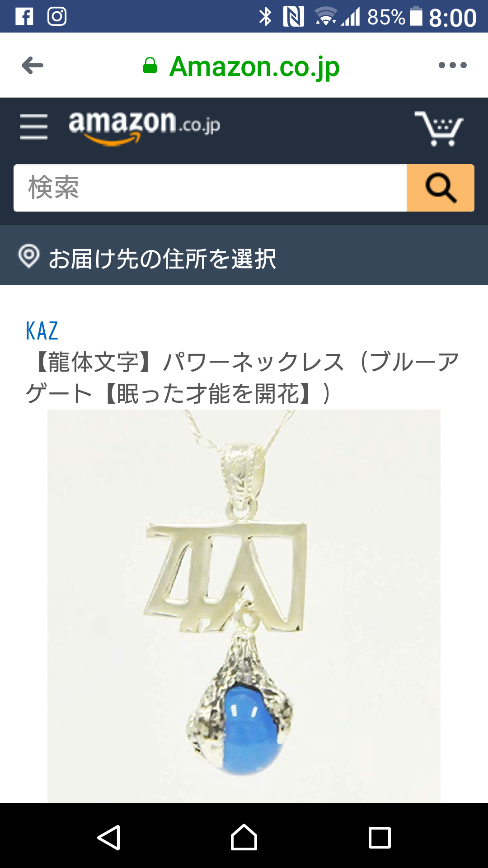This screenshot has height=868, width=488.
Task: Focus the 検索 search field
Action: [x=210, y=188]
